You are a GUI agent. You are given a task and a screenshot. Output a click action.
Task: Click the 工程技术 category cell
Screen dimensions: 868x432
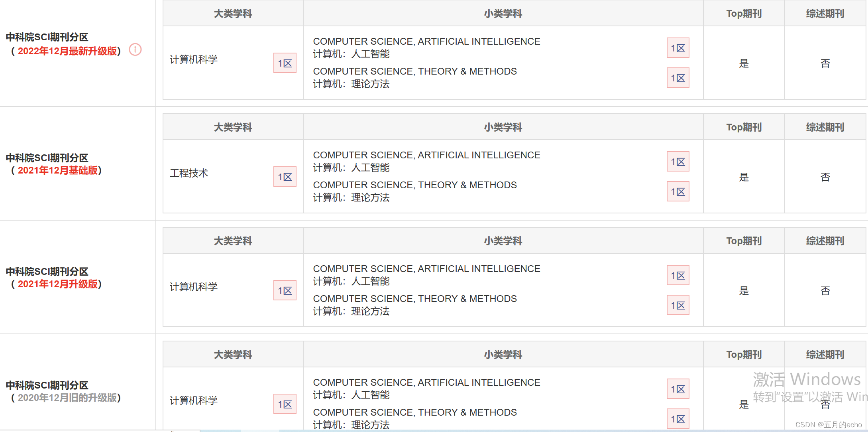[189, 173]
